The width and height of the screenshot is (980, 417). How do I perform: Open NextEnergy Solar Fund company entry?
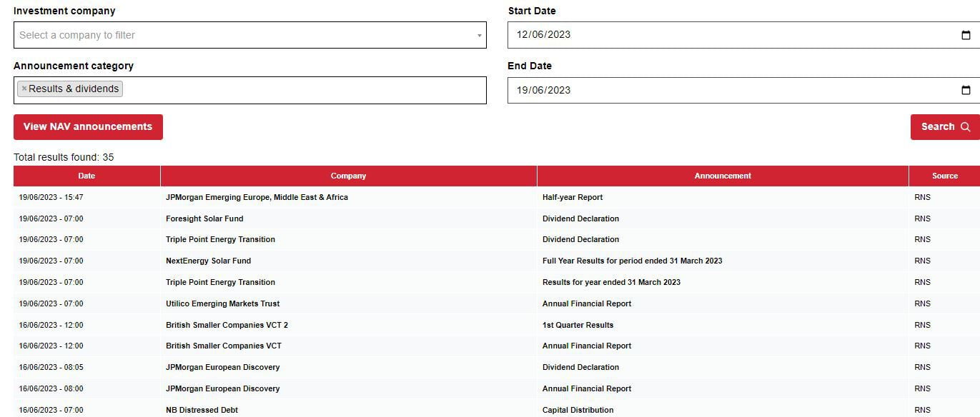208,261
